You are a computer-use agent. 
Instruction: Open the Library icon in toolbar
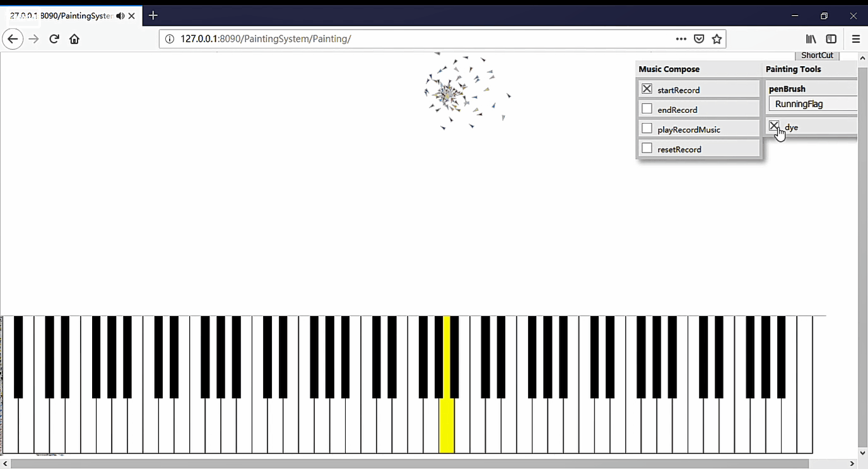(811, 39)
